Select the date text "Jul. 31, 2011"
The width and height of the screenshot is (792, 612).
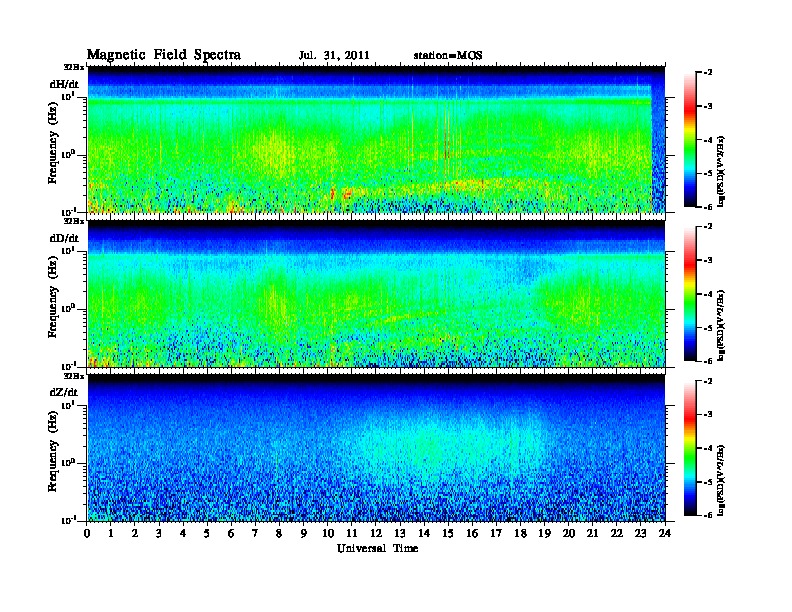[334, 56]
